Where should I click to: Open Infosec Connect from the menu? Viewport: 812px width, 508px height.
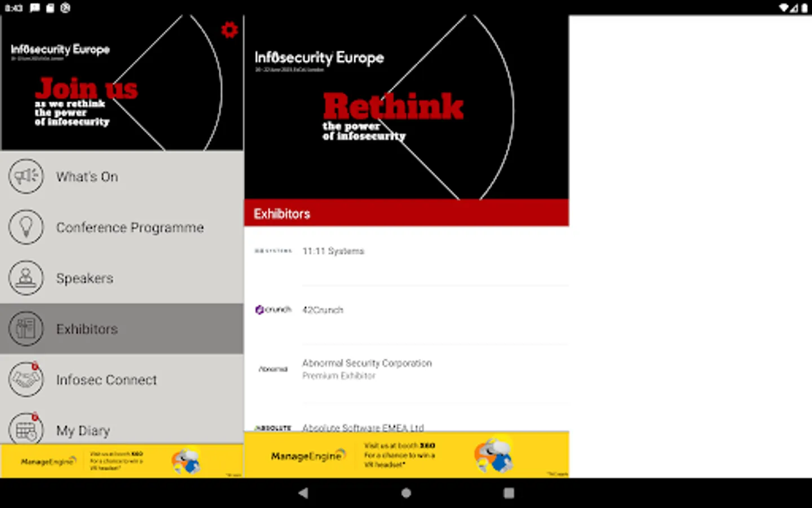tap(122, 379)
